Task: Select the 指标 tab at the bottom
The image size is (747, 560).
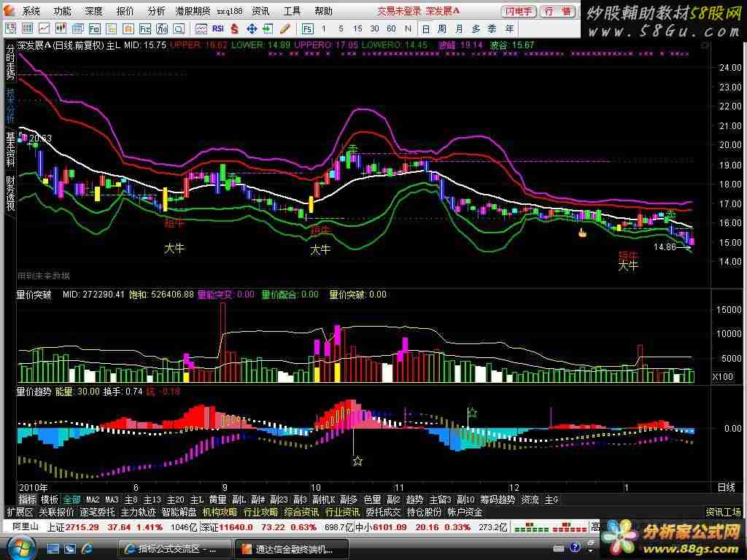Action: [x=27, y=499]
